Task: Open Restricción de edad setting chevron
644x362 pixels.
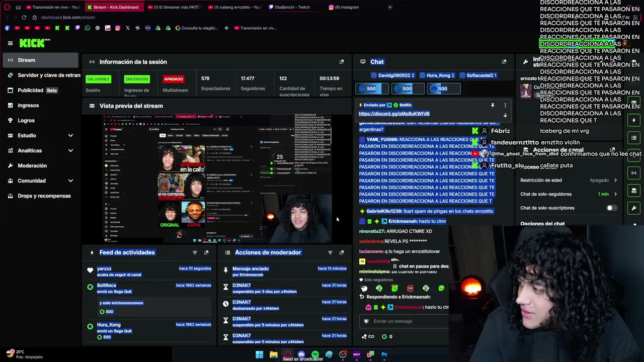Action: 615,180
